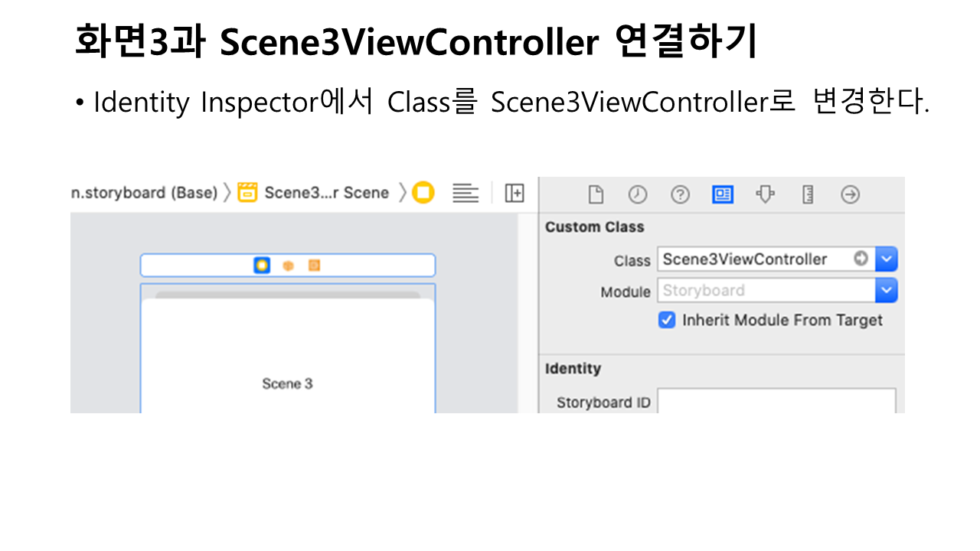Screen dimensions: 980x551
Task: Open the File inspector
Action: [x=596, y=195]
